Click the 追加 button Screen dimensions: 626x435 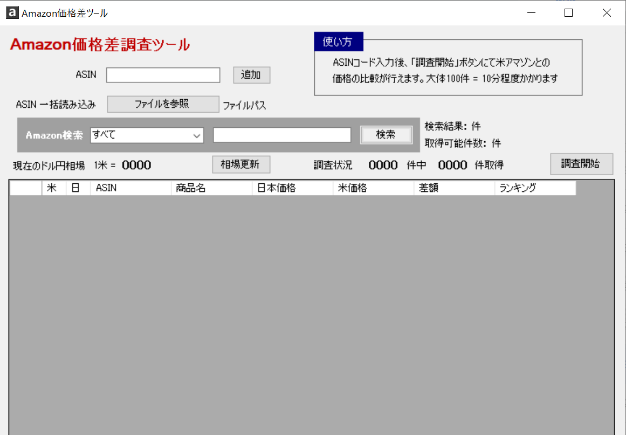pos(251,75)
